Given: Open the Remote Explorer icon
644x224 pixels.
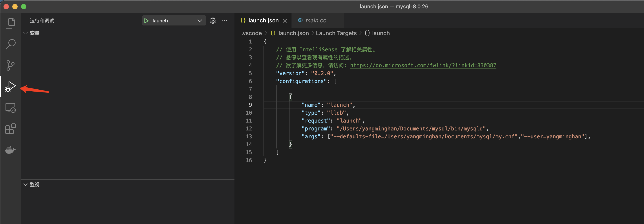Looking at the screenshot, I should (11, 108).
